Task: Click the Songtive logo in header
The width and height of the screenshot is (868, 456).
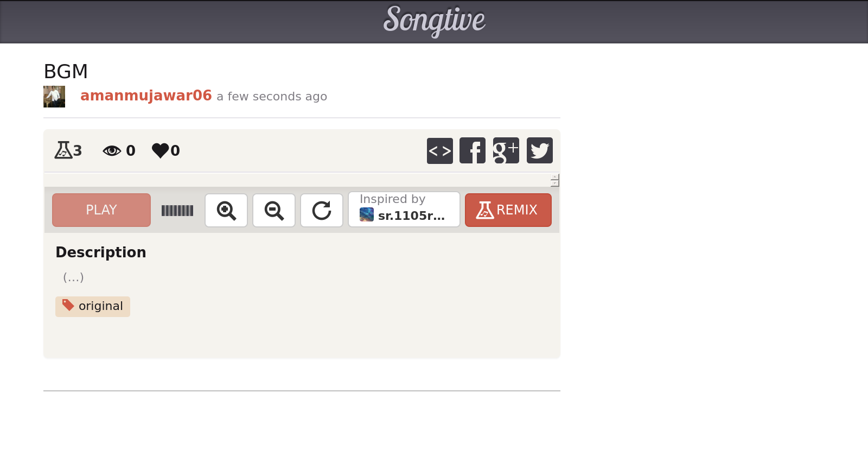Action: click(x=434, y=21)
